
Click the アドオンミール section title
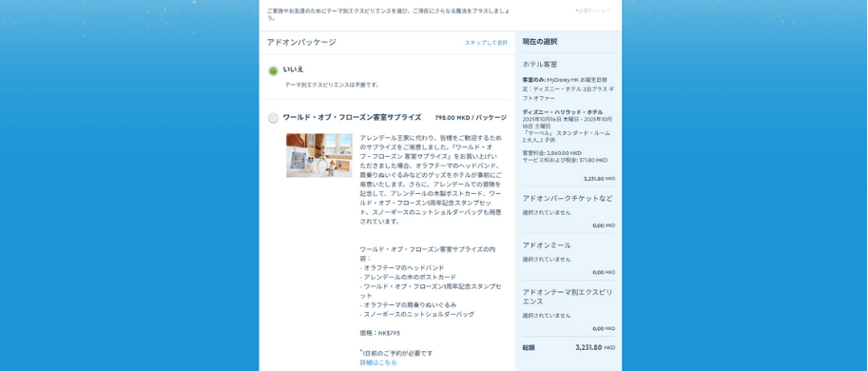tap(547, 245)
